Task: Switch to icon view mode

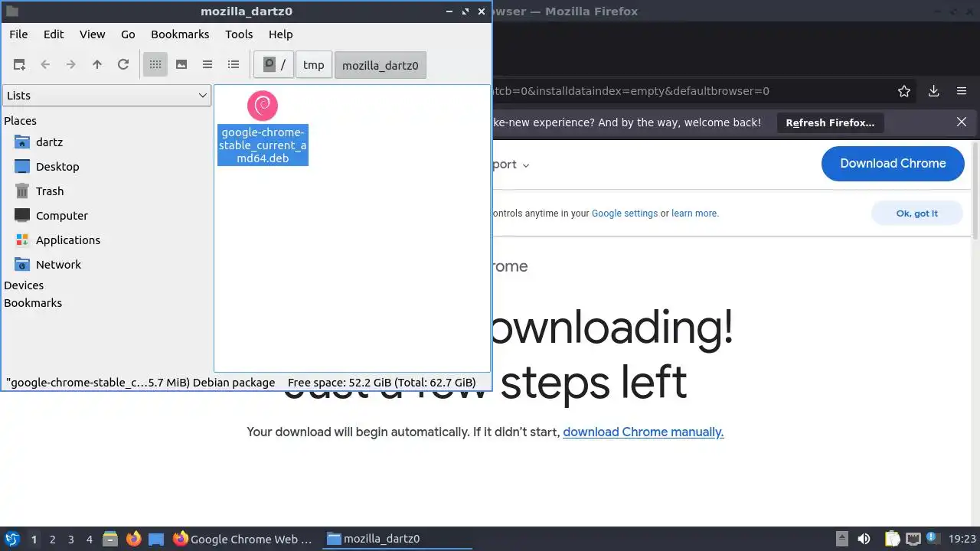Action: [x=155, y=65]
